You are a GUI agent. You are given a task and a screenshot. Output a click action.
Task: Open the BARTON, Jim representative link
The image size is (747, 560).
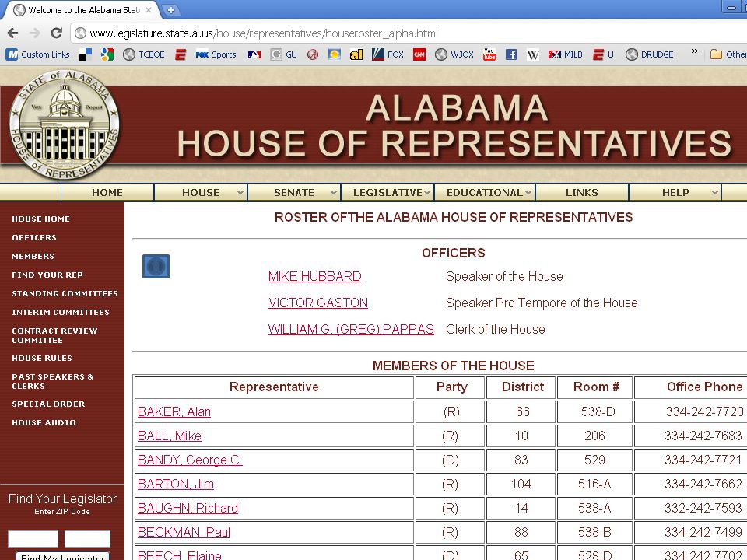pos(176,485)
